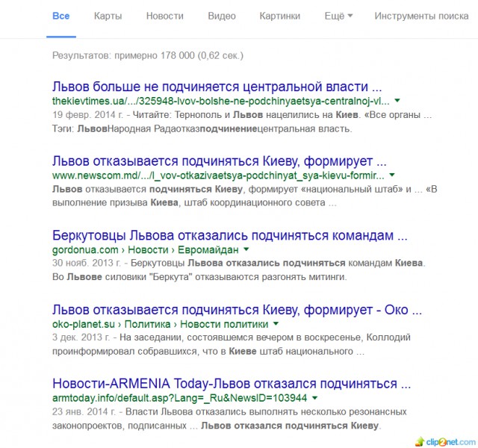478x448 pixels.
Task: Open result Львов больше не подчиняется центральной власти
Action: pyautogui.click(x=217, y=87)
